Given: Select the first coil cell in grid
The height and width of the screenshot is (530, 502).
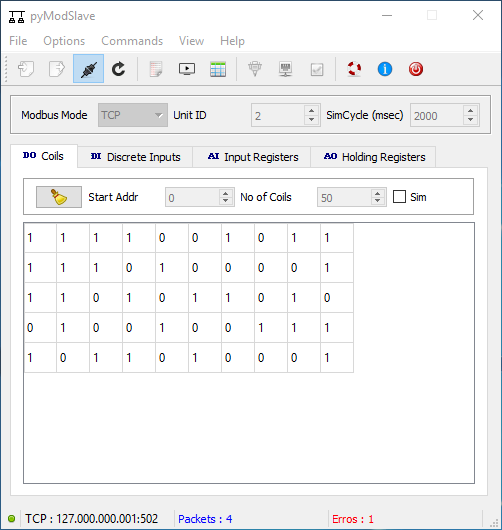Looking at the screenshot, I should click(x=40, y=238).
